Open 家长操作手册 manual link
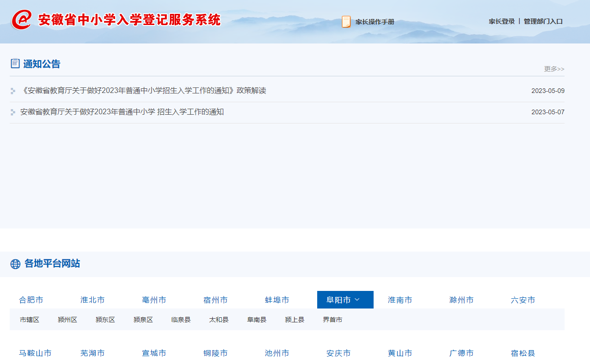This screenshot has height=364, width=590. coord(375,22)
